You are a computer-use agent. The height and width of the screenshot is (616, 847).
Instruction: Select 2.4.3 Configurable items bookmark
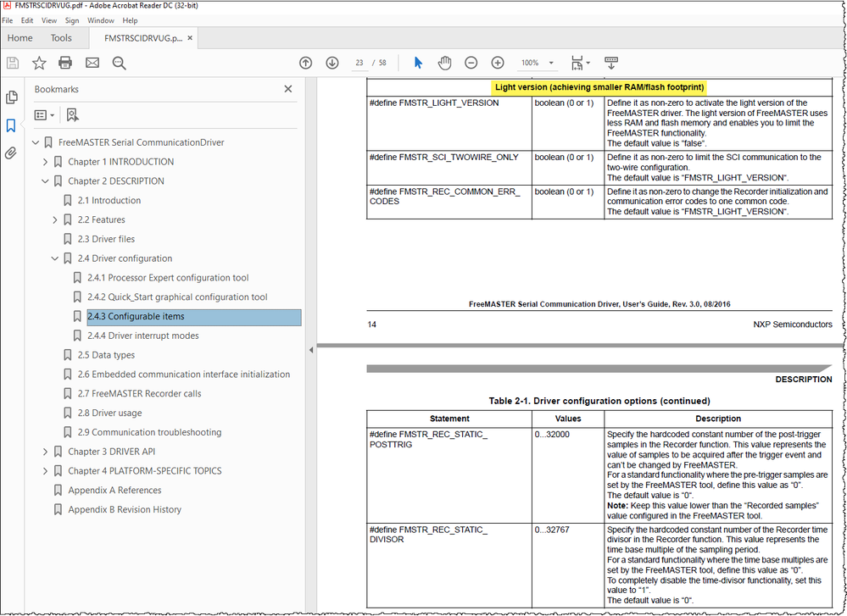point(194,318)
